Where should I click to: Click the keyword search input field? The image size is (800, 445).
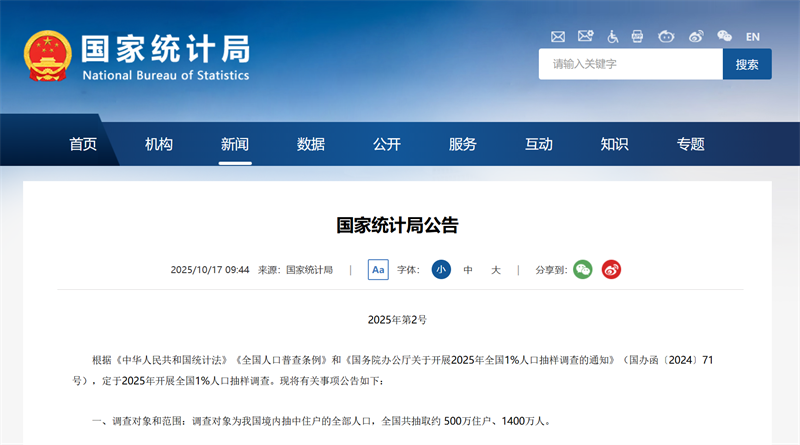coord(630,64)
